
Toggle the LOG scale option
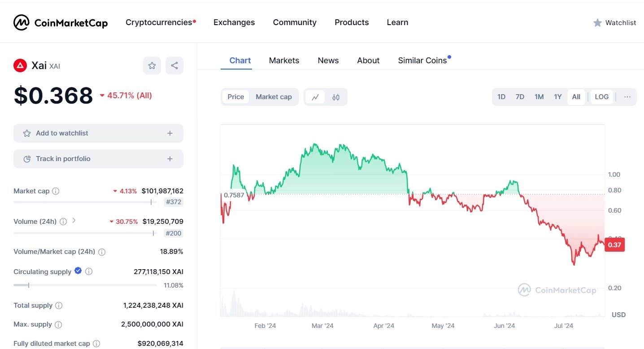point(601,97)
